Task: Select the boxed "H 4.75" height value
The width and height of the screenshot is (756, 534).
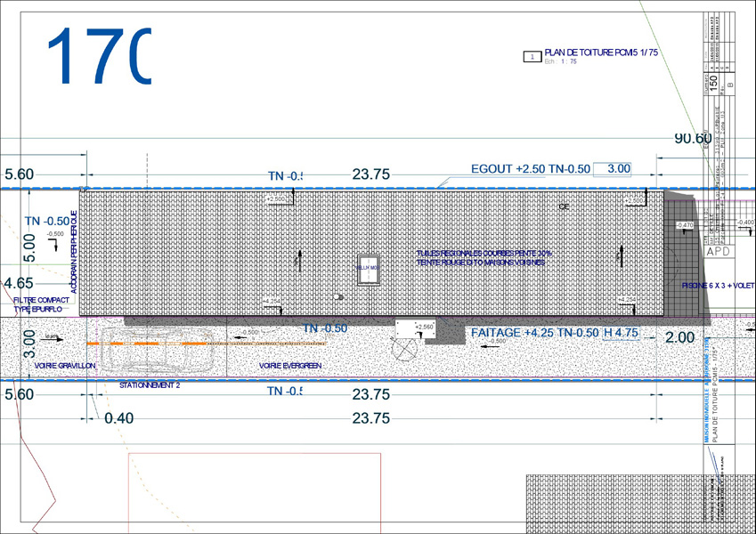Action: click(621, 333)
